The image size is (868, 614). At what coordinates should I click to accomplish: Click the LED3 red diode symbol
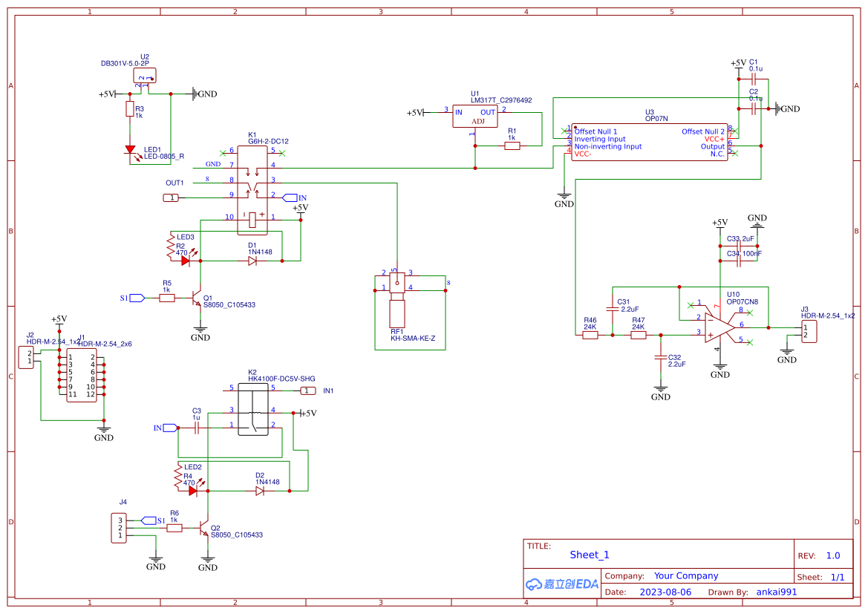(x=186, y=260)
